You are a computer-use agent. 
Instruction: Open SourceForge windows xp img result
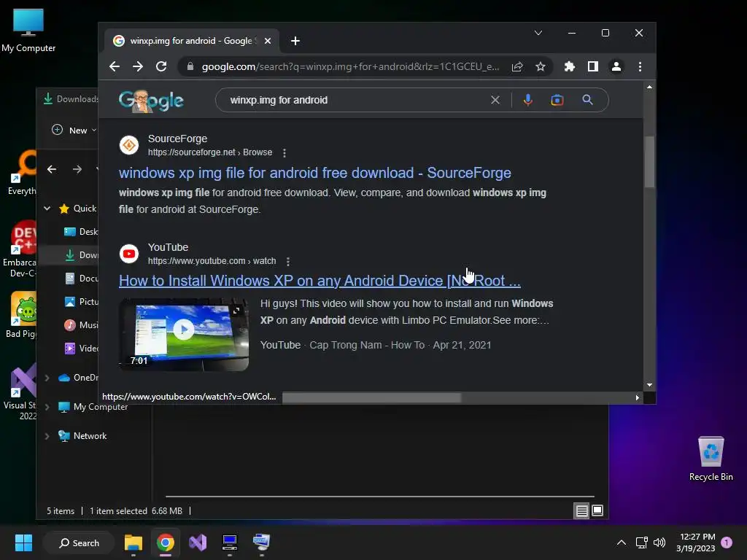[315, 173]
